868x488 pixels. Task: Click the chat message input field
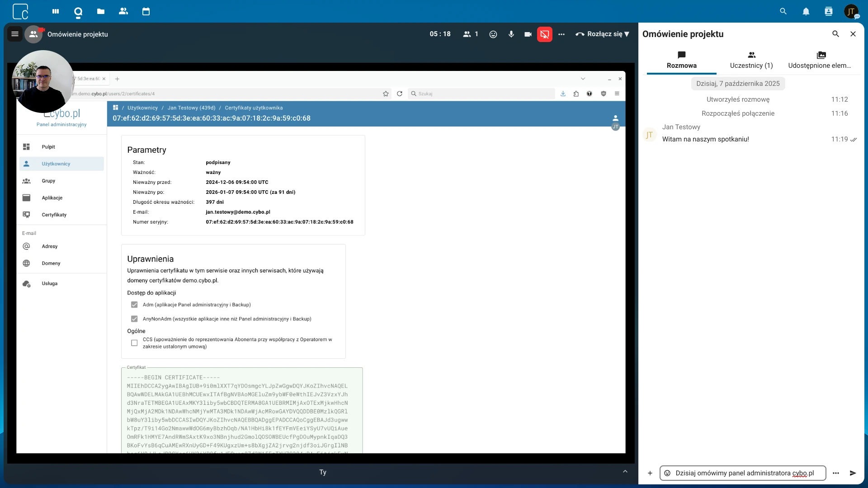[746, 473]
